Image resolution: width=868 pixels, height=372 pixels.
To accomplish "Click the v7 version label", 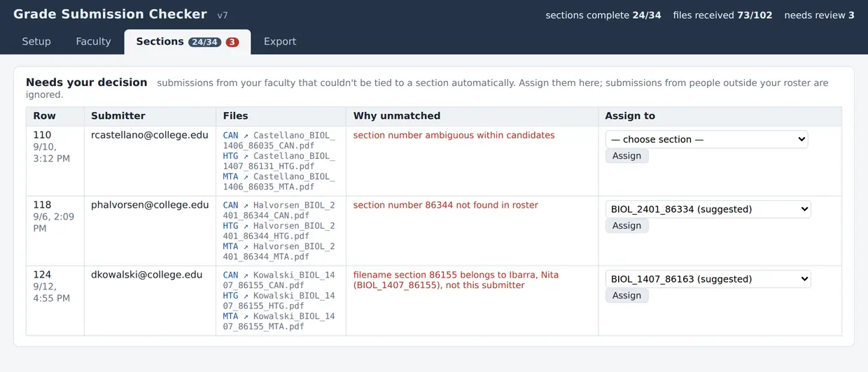I will (222, 15).
